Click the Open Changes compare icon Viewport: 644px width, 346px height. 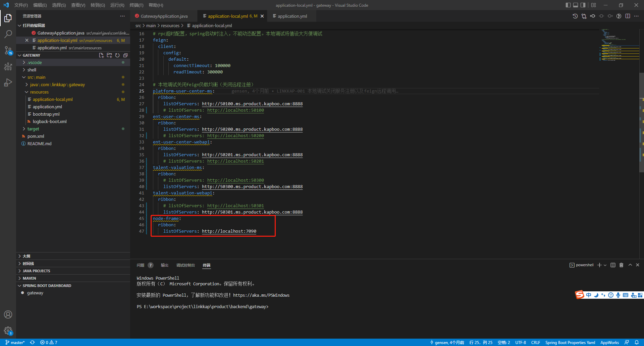584,16
